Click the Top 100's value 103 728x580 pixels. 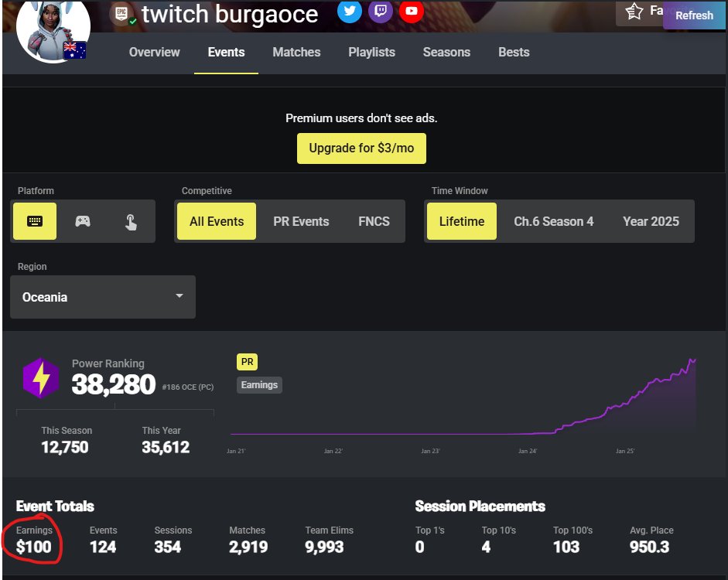[x=566, y=547]
